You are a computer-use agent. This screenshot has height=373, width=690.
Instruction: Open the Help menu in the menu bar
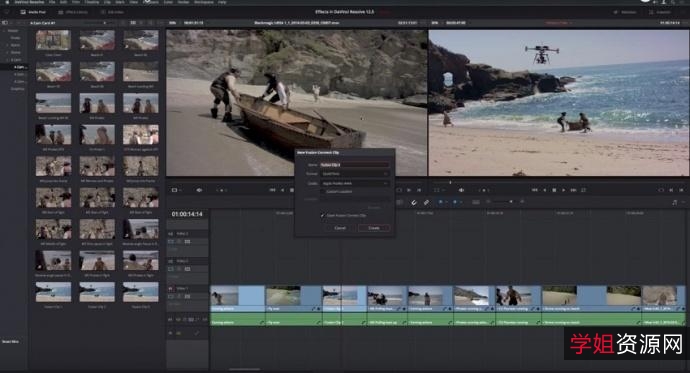[x=222, y=2]
